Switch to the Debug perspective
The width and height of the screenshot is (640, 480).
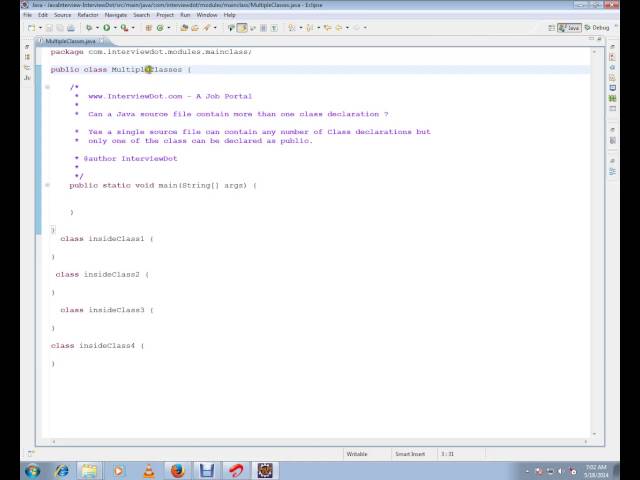coord(597,28)
